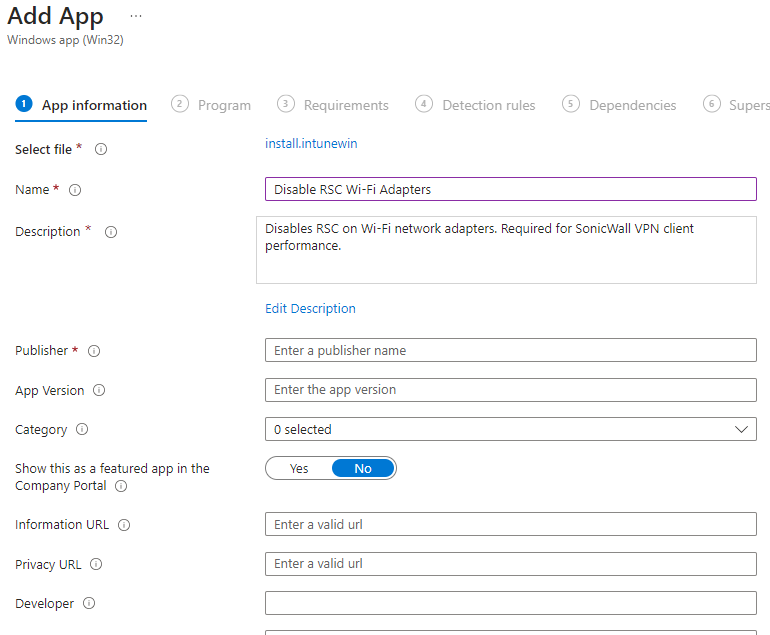The image size is (770, 635).
Task: Click the info icon next to Select file
Action: point(101,150)
